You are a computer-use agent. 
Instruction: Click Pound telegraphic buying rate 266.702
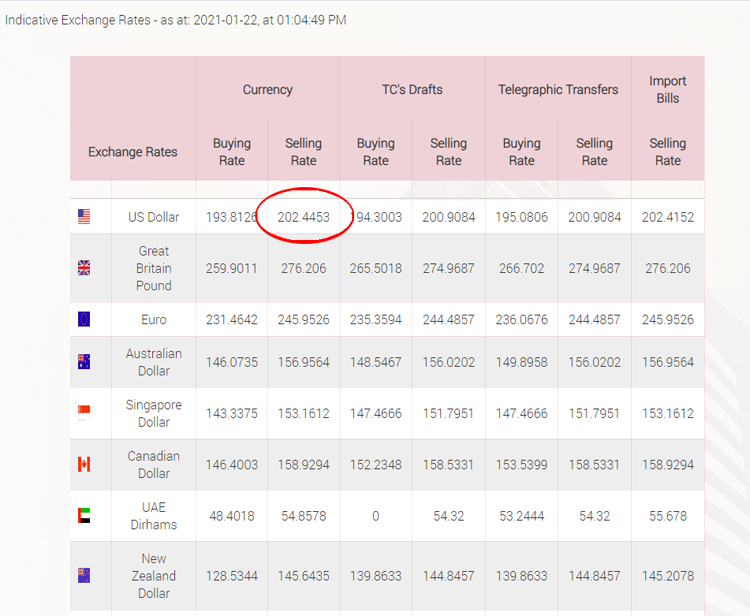tap(521, 268)
